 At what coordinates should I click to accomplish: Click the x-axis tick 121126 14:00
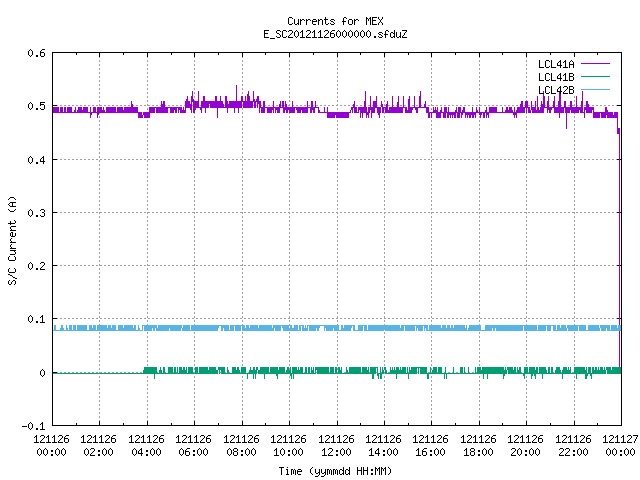(x=383, y=445)
